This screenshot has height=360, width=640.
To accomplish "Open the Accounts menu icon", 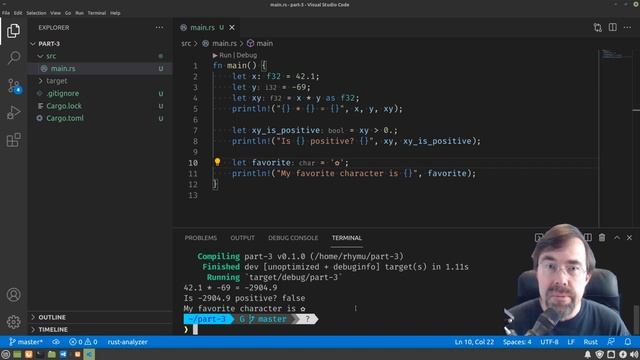I will coord(13,295).
